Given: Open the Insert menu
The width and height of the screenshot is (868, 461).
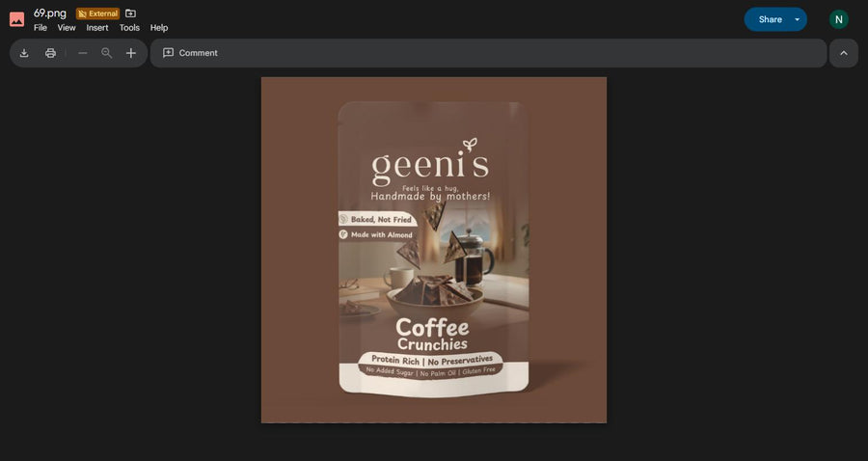Looking at the screenshot, I should [97, 28].
